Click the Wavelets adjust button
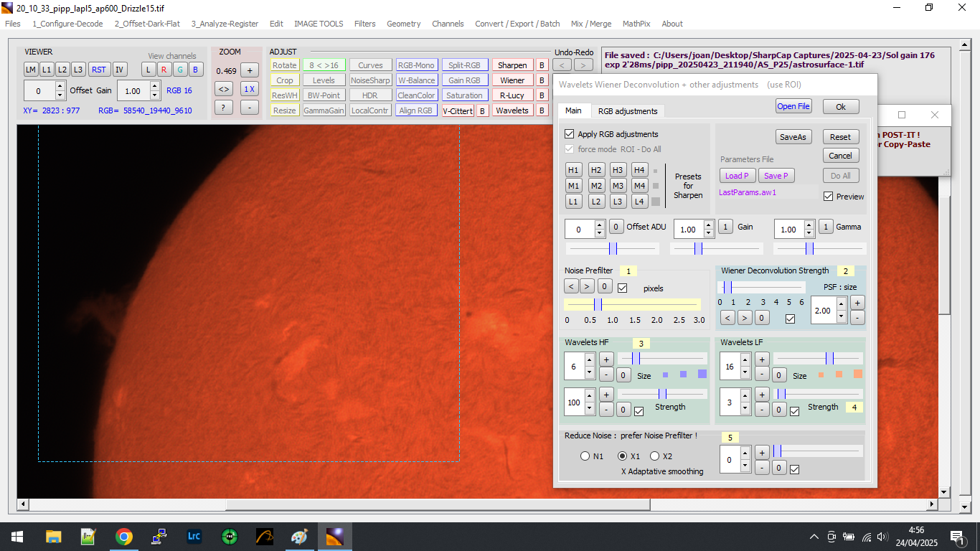 [512, 110]
